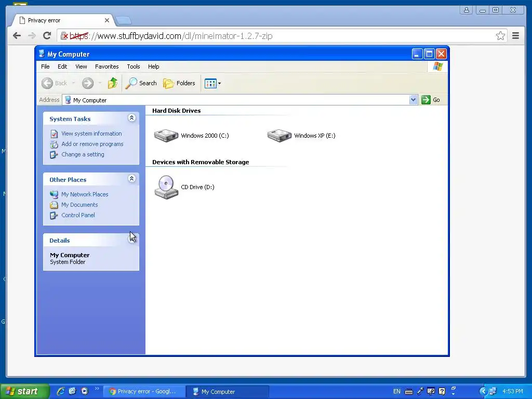Viewport: 532px width, 399px height.
Task: Bookmark page with the star icon
Action: point(500,36)
